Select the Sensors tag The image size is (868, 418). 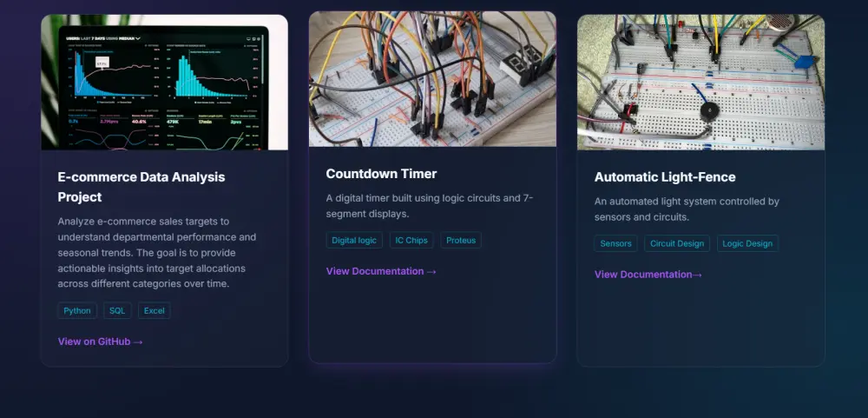tap(615, 243)
